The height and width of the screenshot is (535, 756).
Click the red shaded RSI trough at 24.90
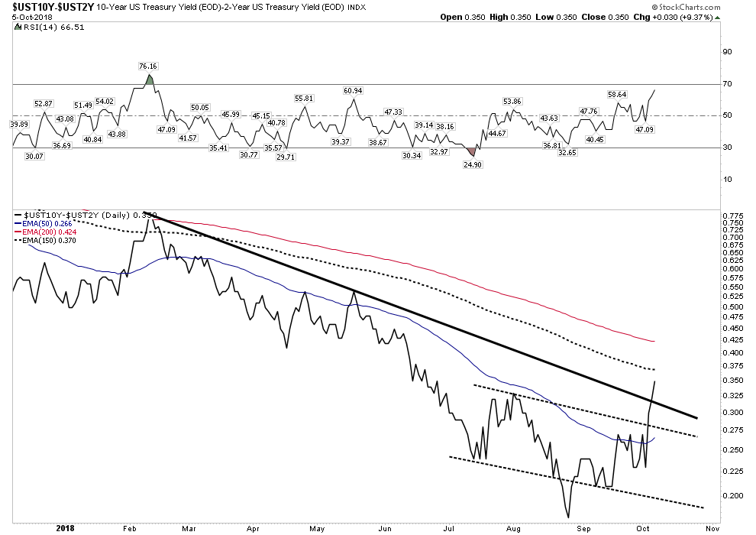click(x=472, y=152)
